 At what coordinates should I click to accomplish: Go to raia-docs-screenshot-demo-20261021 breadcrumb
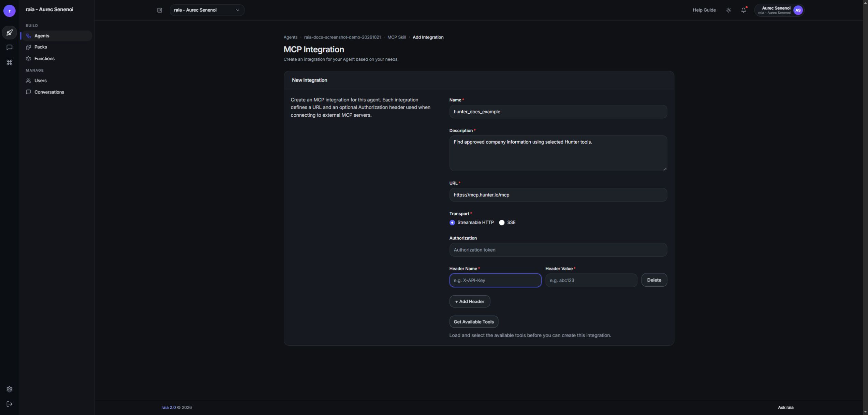pyautogui.click(x=342, y=37)
